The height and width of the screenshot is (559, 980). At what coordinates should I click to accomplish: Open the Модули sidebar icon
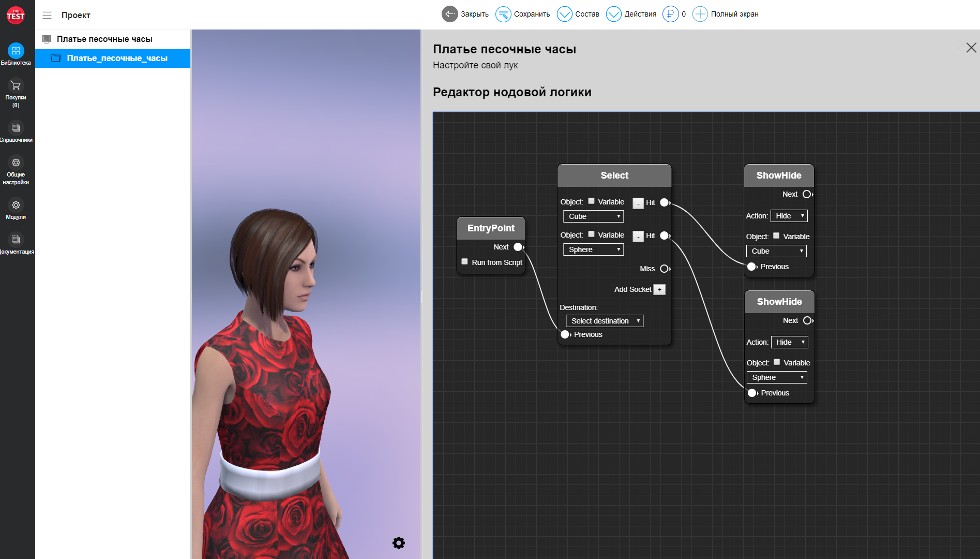point(16,205)
